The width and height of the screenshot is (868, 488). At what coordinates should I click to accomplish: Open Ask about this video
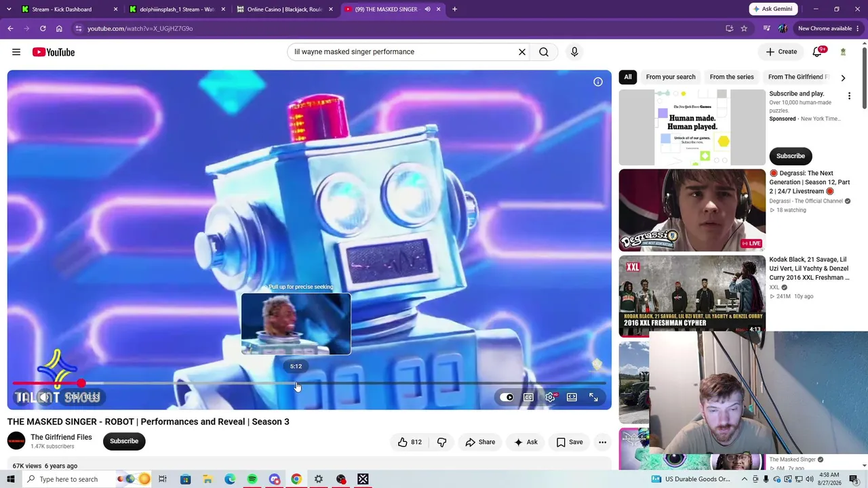coord(526,442)
